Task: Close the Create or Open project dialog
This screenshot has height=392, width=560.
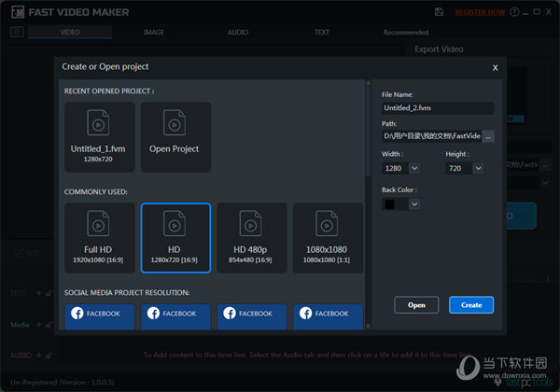Action: coord(495,68)
